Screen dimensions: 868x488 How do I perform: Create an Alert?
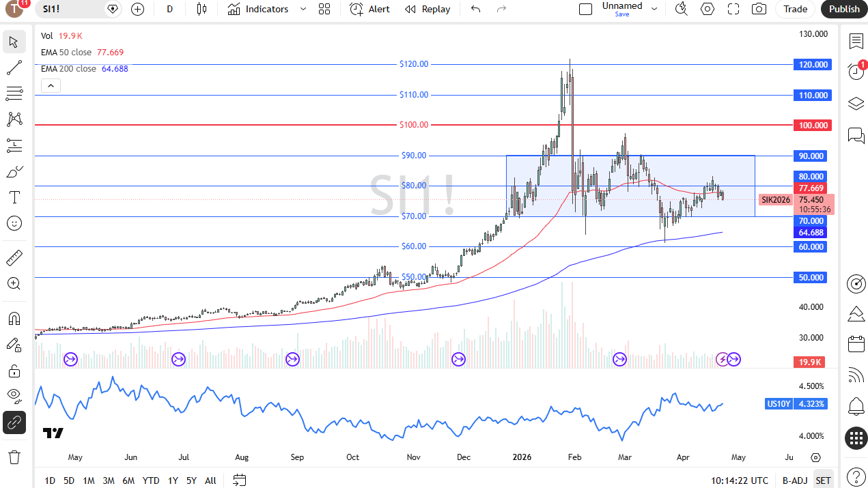click(370, 9)
